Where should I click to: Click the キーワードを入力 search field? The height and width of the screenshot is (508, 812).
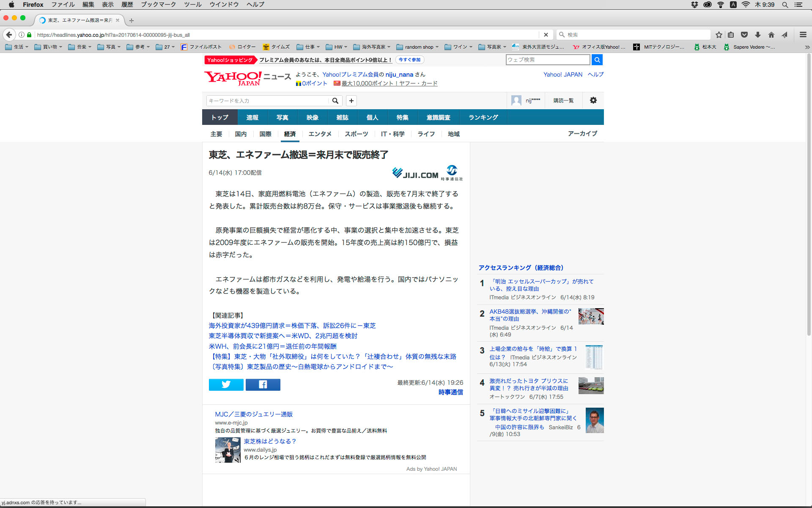coord(267,101)
